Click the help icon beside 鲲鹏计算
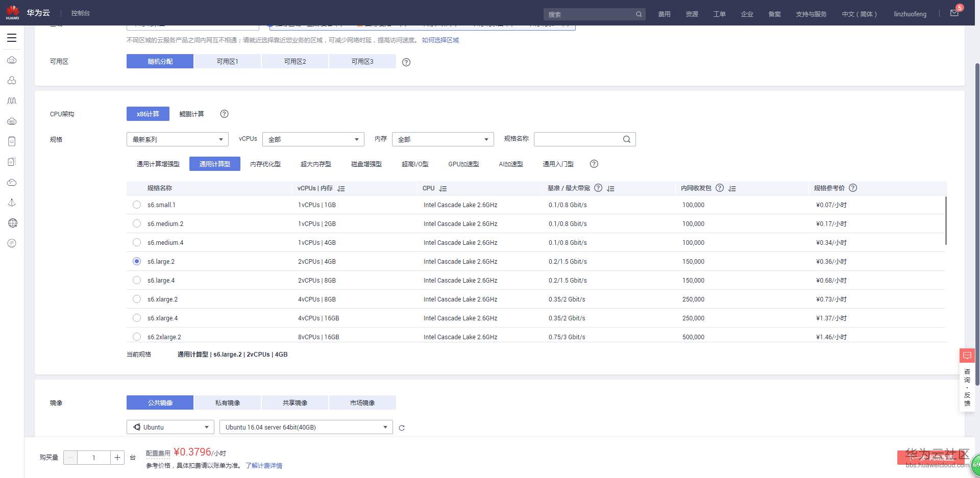The height and width of the screenshot is (478, 980). [224, 114]
